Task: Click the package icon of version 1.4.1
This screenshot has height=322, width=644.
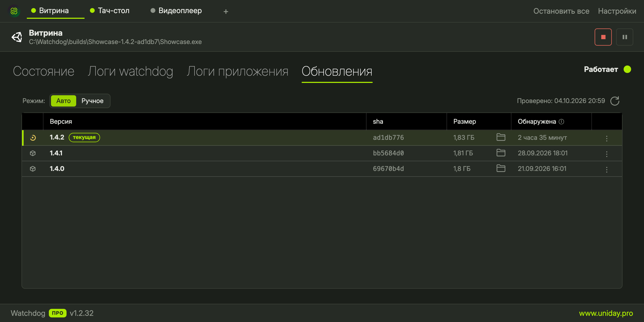Action: tap(33, 153)
